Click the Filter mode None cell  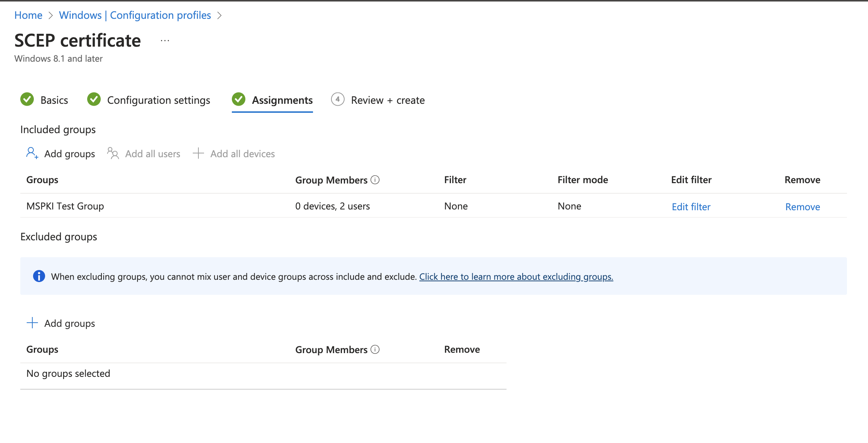[569, 206]
